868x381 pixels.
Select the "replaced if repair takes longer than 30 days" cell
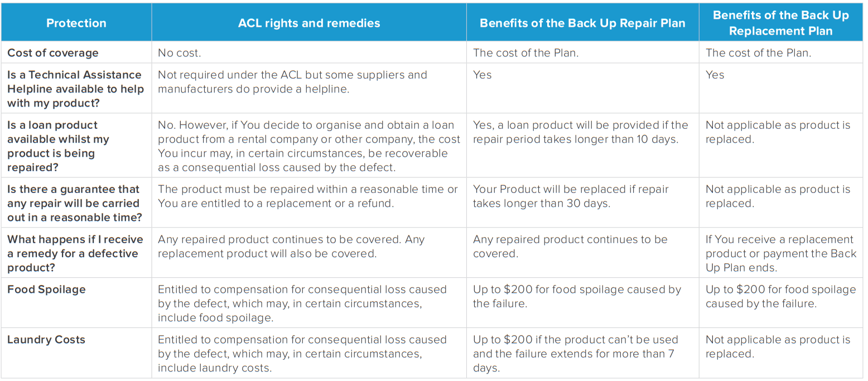(570, 196)
